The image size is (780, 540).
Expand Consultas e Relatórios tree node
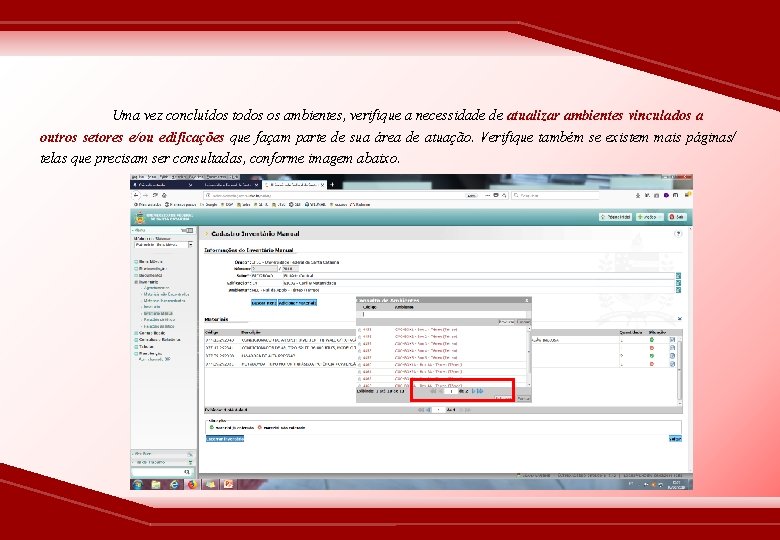[136, 340]
